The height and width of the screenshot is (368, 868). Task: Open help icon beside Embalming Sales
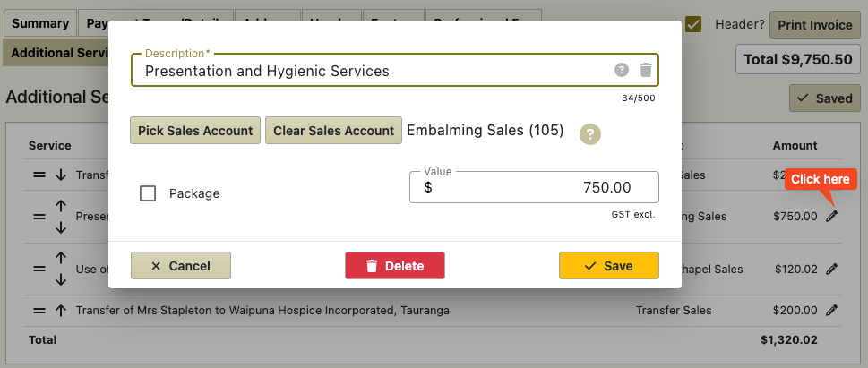(590, 134)
